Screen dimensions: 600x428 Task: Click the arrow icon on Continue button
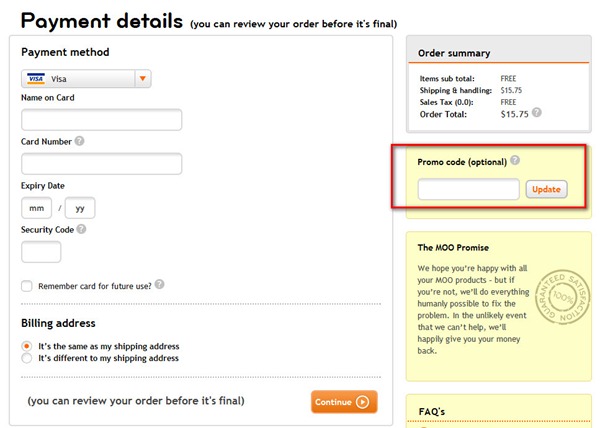coord(363,402)
